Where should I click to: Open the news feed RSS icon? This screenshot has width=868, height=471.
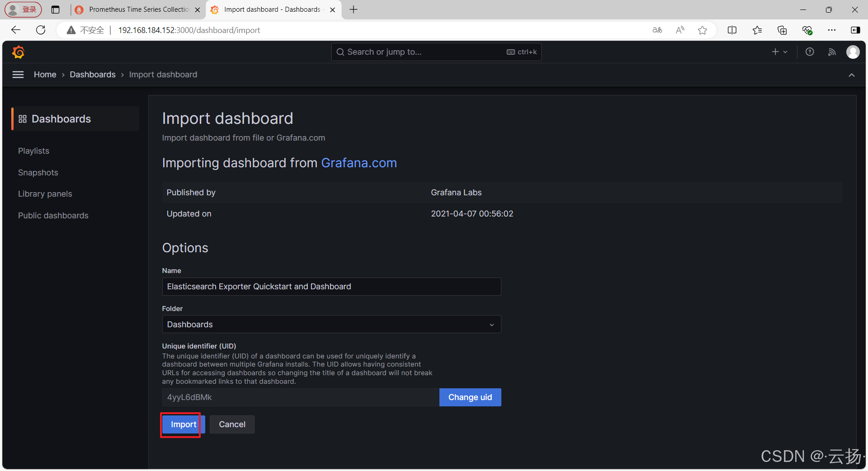tap(832, 52)
